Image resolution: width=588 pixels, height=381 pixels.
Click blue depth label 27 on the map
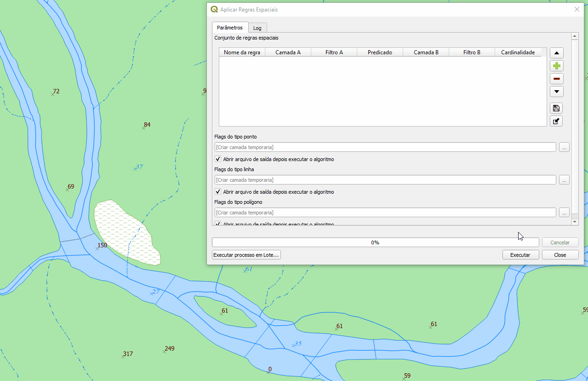tap(155, 292)
